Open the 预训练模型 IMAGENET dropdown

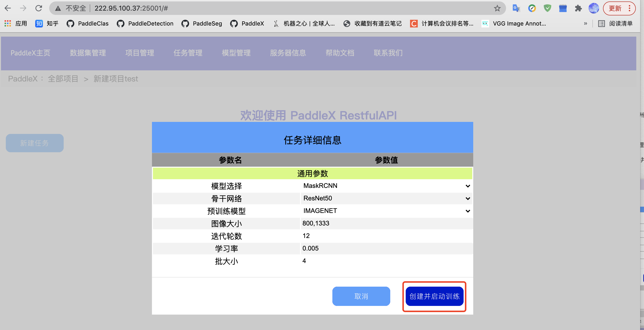pyautogui.click(x=386, y=211)
